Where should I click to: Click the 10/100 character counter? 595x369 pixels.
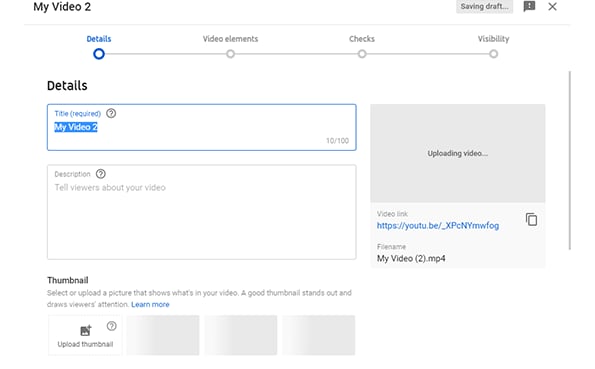[x=337, y=141]
